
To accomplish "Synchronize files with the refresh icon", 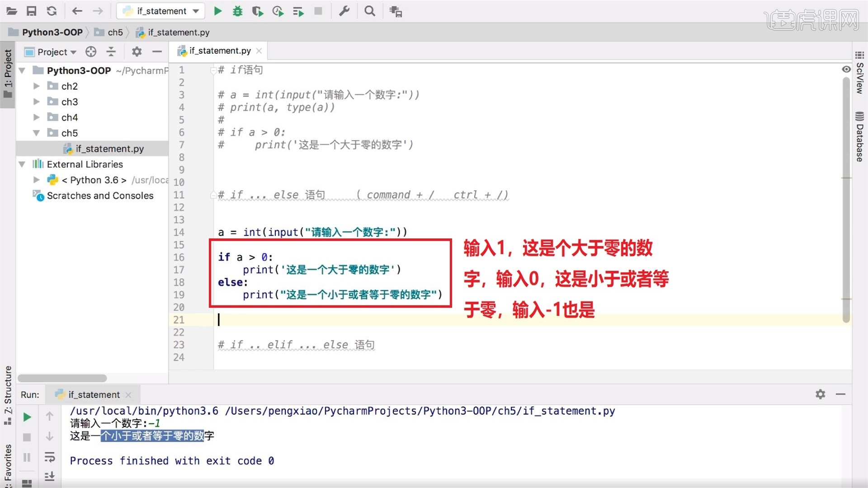I will (52, 11).
